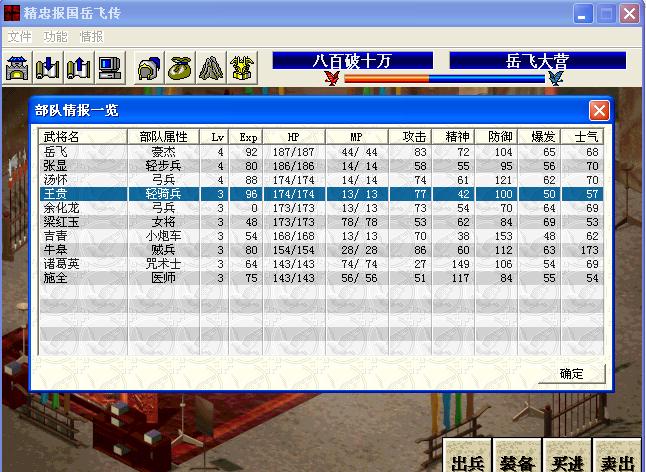The image size is (646, 472).
Task: Click the 187/187 HP cell
Action: 294,152
